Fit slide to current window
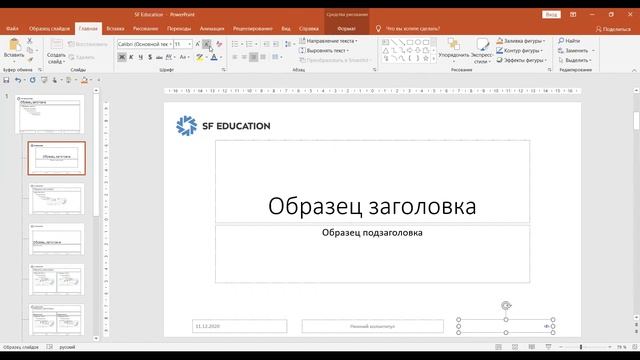Image resolution: width=640 pixels, height=360 pixels. click(635, 347)
